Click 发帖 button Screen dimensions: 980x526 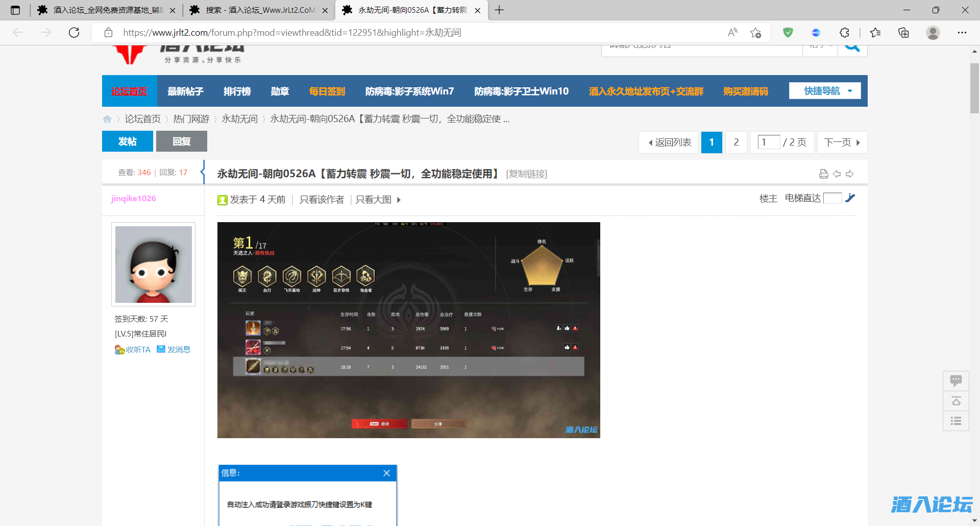click(x=128, y=141)
